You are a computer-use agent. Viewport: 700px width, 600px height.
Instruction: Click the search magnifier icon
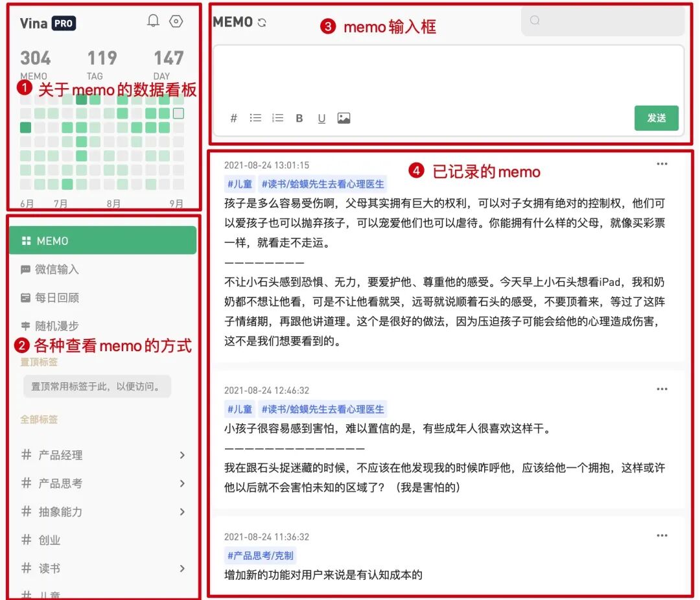coord(535,20)
